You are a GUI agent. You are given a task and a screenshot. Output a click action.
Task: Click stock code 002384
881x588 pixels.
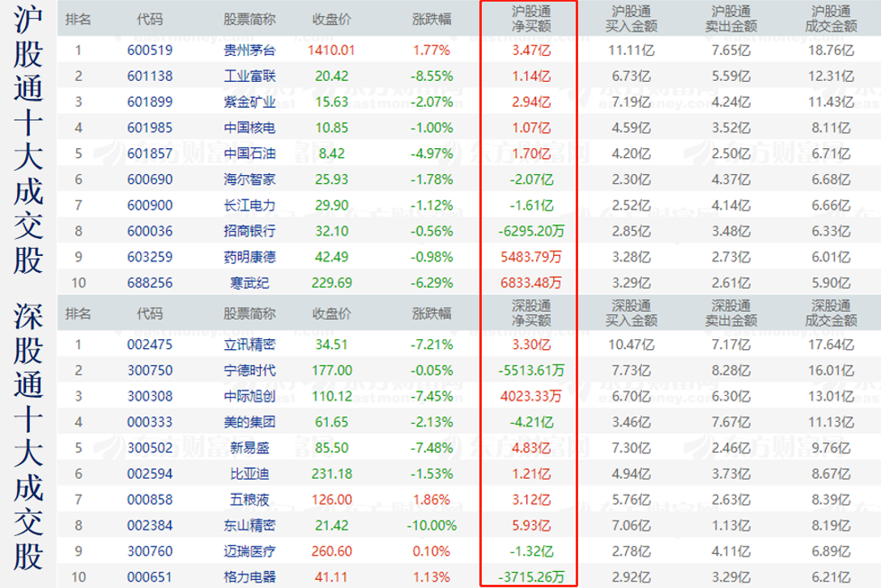coord(150,526)
